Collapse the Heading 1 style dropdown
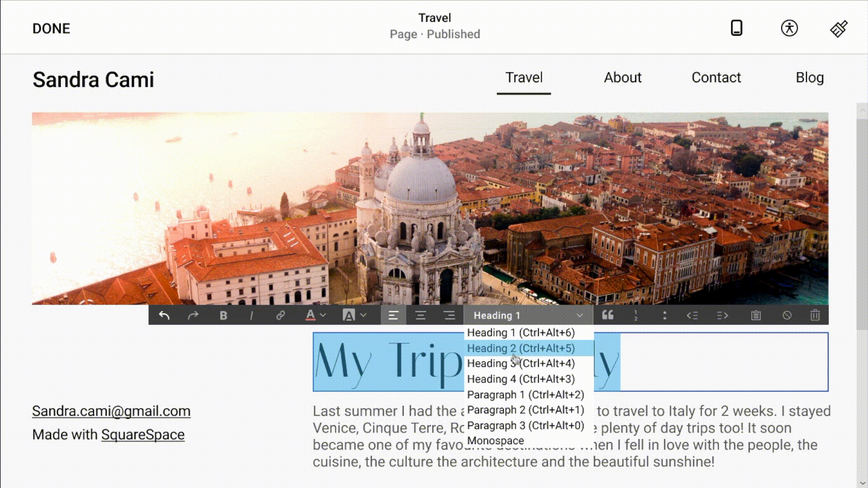The width and height of the screenshot is (868, 488). pyautogui.click(x=580, y=315)
